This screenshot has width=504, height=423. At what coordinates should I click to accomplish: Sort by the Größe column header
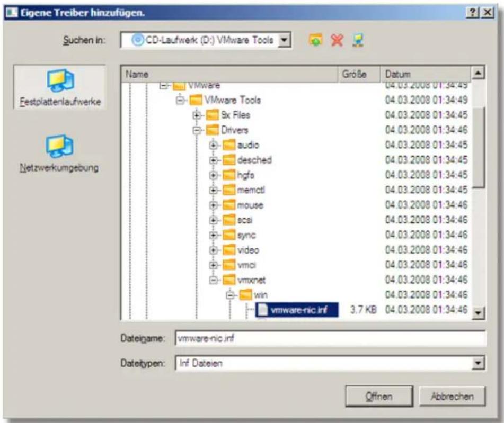(359, 74)
